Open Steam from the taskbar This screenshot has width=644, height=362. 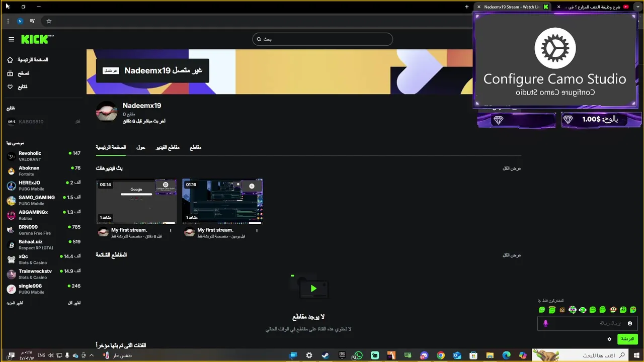click(x=325, y=355)
